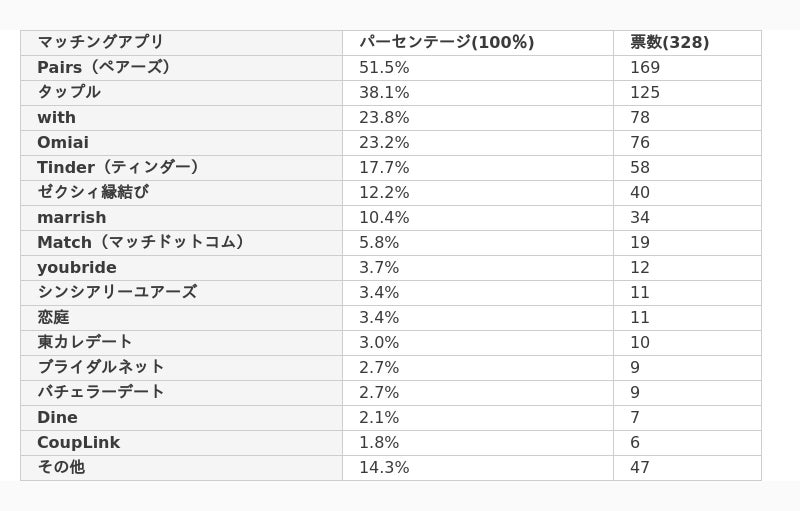Select the 47 vote count for その他
Screen dimensions: 800x511
[640, 467]
